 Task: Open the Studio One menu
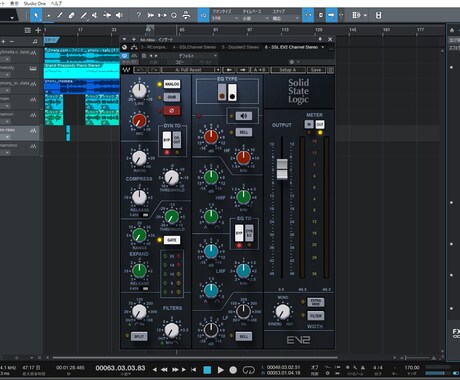click(35, 3)
